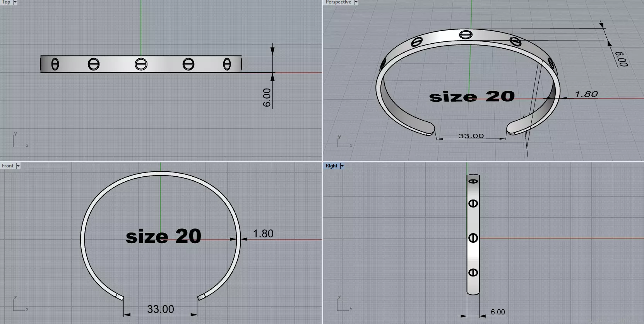Click the world axes icon in Right viewport
644x324 pixels.
344,304
